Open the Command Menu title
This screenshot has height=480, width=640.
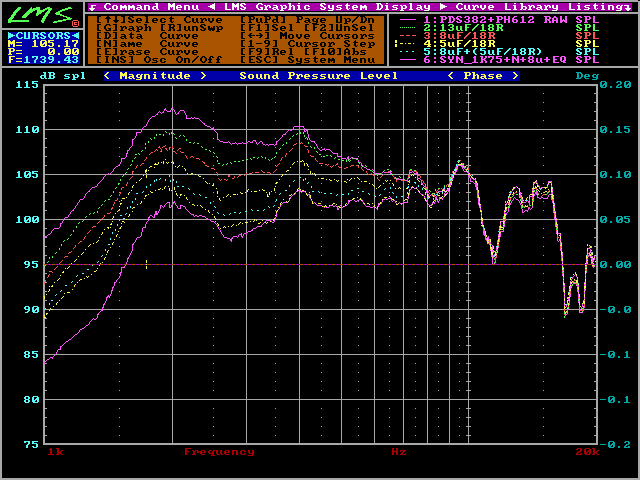[x=151, y=7]
